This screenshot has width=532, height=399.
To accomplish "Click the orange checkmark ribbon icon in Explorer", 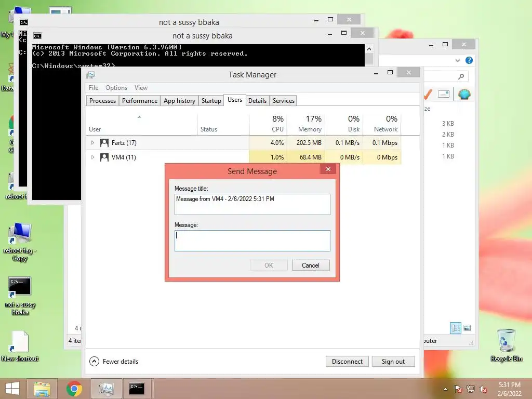I will [428, 94].
